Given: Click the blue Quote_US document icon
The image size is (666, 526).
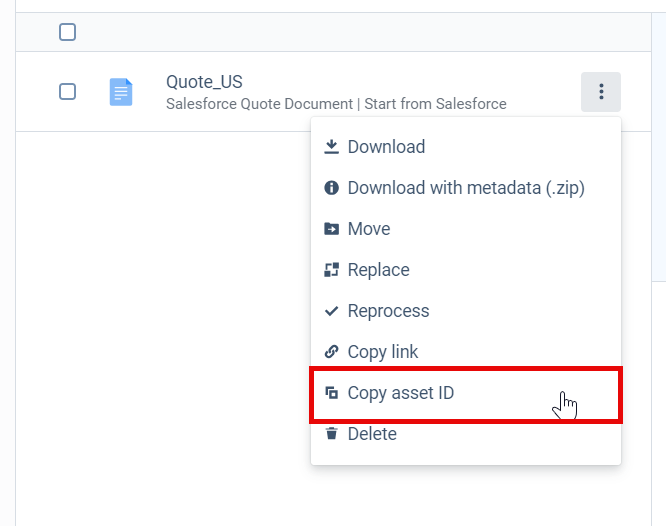Looking at the screenshot, I should [x=121, y=92].
